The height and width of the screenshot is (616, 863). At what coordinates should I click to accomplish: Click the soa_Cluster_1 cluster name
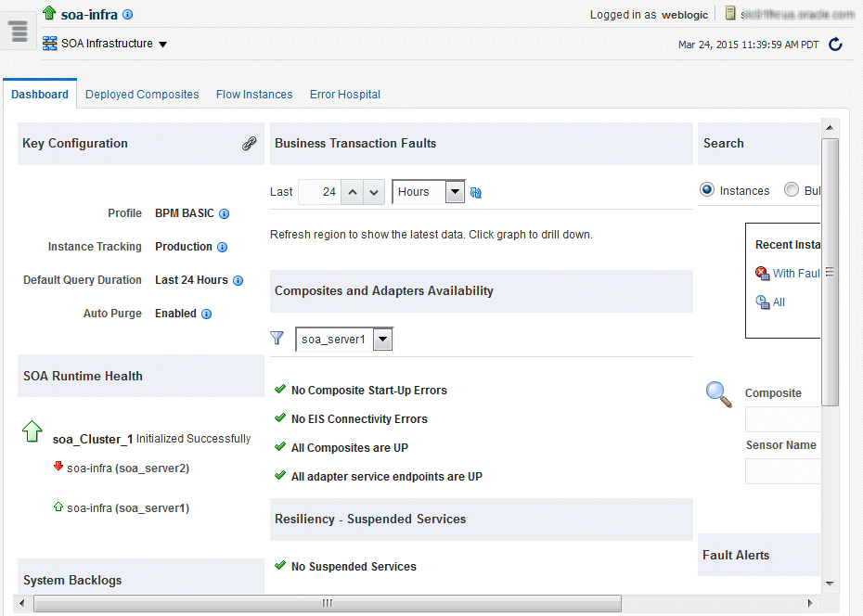pos(93,439)
